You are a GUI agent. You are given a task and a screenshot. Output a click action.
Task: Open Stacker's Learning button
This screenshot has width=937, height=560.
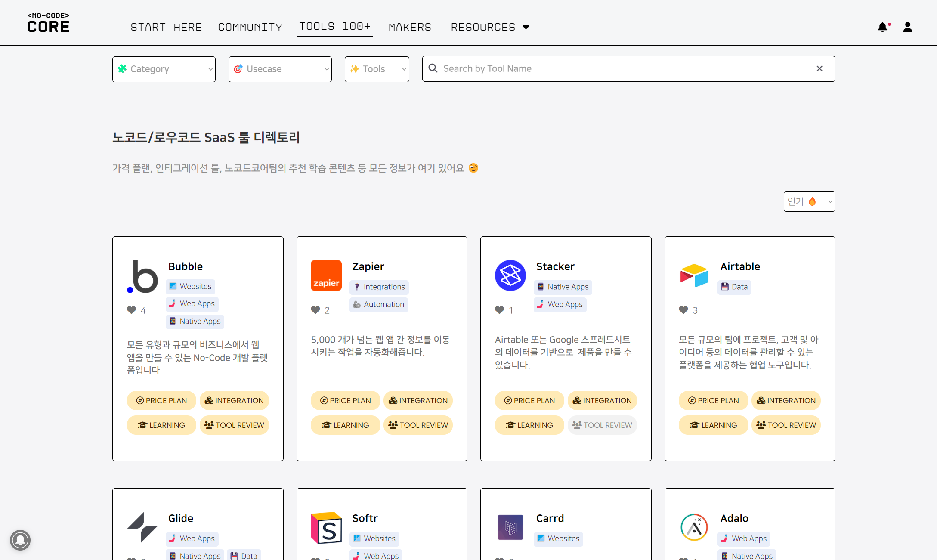[x=529, y=425]
